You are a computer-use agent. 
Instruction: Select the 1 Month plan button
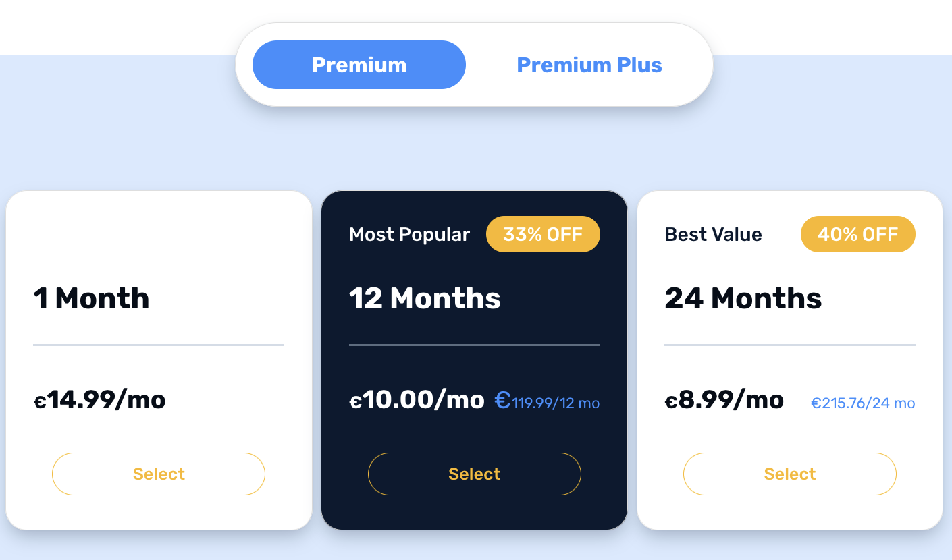click(x=159, y=474)
